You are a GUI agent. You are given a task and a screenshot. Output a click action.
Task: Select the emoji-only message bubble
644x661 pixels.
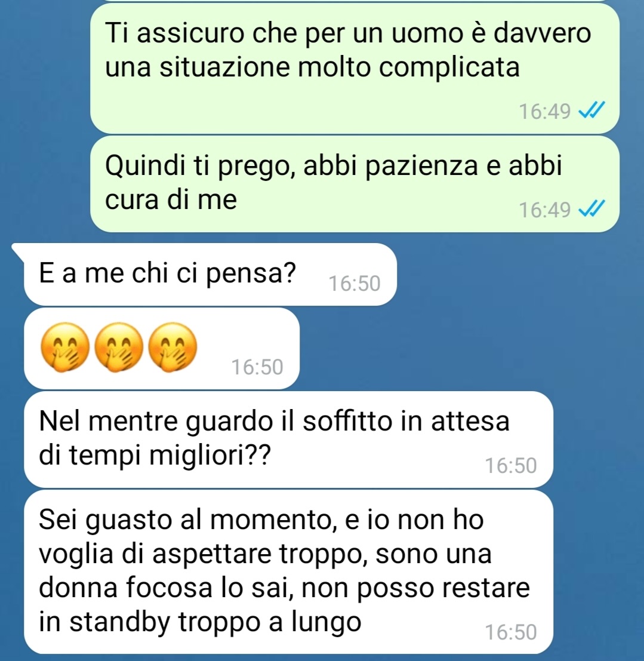pos(161,348)
